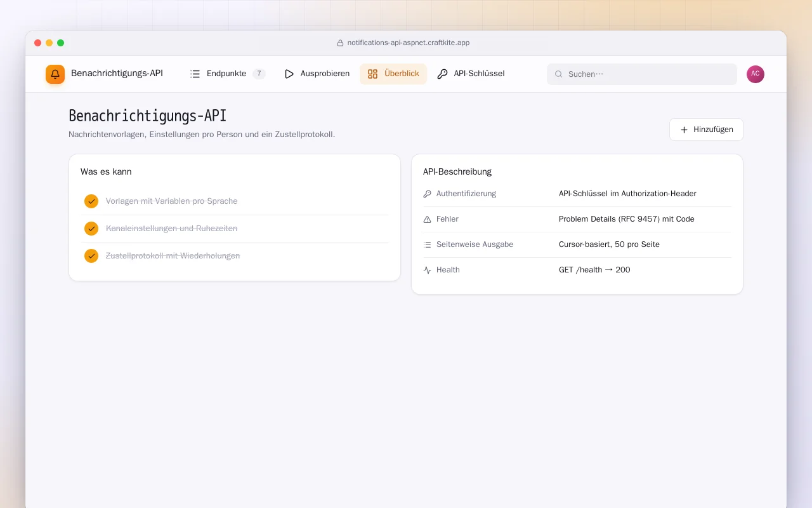Screen dimensions: 812x508
Task: Click the orange bell app logo
Action: point(55,74)
